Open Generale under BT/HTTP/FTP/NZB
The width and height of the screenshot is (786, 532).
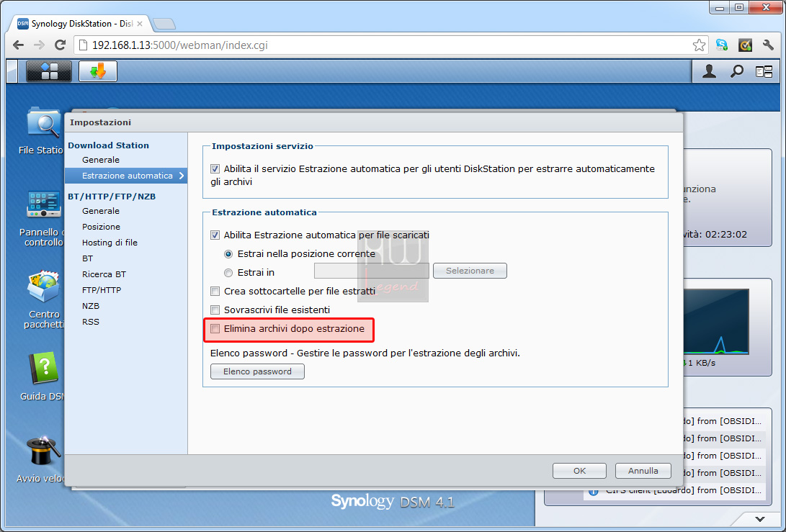101,211
